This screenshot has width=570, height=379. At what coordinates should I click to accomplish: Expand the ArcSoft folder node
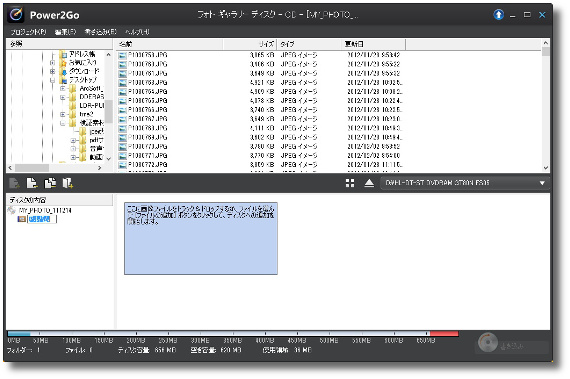[x=63, y=88]
